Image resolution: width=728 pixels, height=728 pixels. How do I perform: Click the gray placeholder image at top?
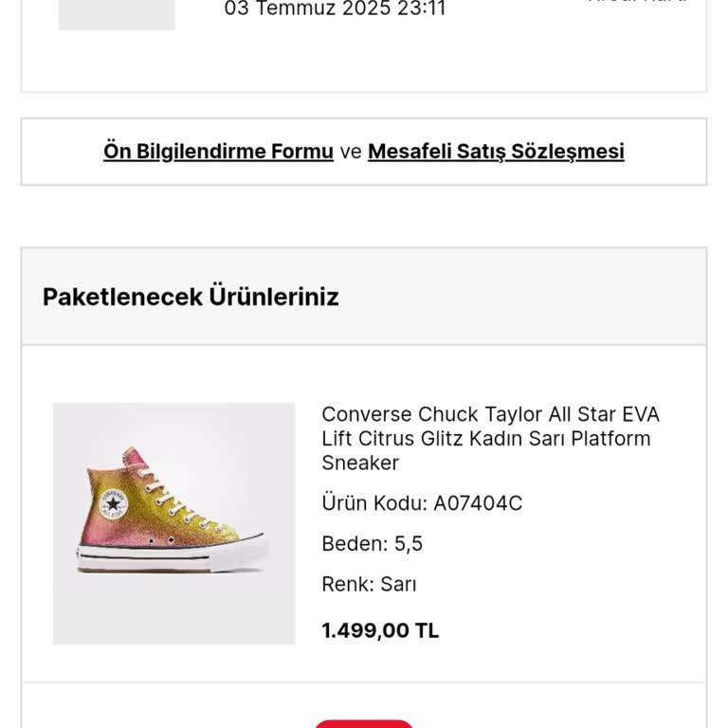point(117,14)
